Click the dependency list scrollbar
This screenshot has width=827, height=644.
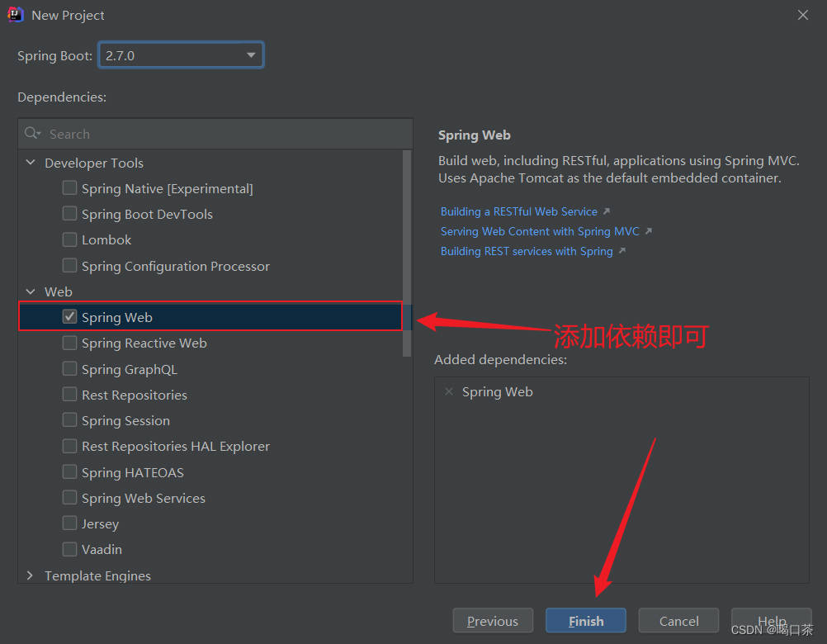pyautogui.click(x=407, y=253)
